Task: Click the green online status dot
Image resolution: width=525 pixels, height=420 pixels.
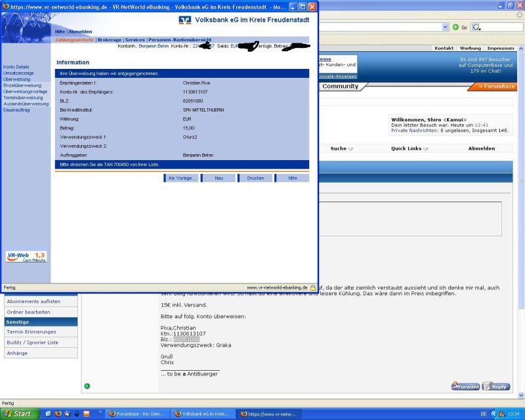Action: (87, 386)
